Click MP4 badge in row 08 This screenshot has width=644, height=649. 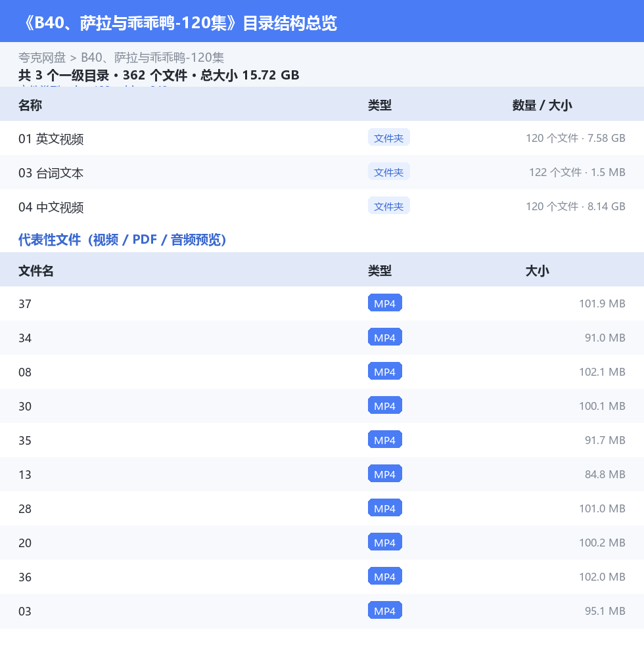point(384,371)
